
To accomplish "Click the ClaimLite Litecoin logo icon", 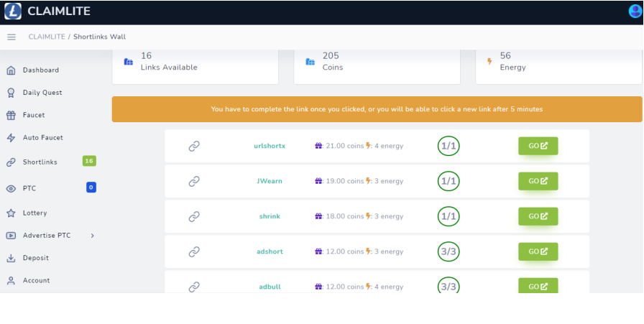I will point(13,11).
